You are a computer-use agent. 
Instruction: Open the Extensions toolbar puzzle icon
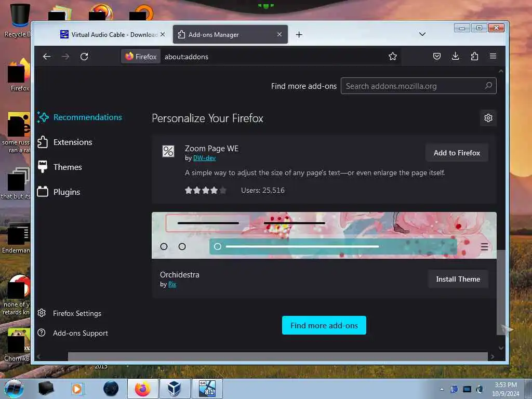click(x=474, y=56)
